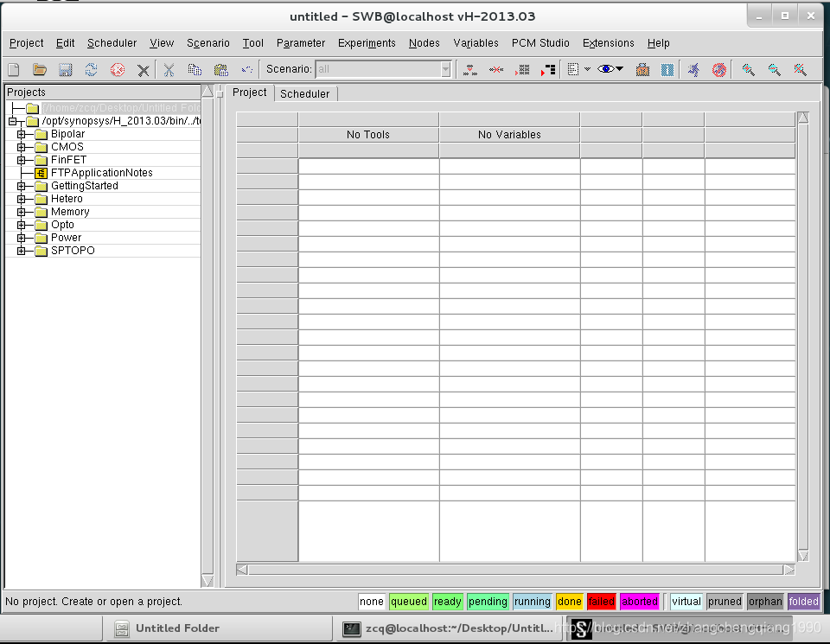Open the Scheduler menu
This screenshot has width=830, height=644.
click(112, 43)
